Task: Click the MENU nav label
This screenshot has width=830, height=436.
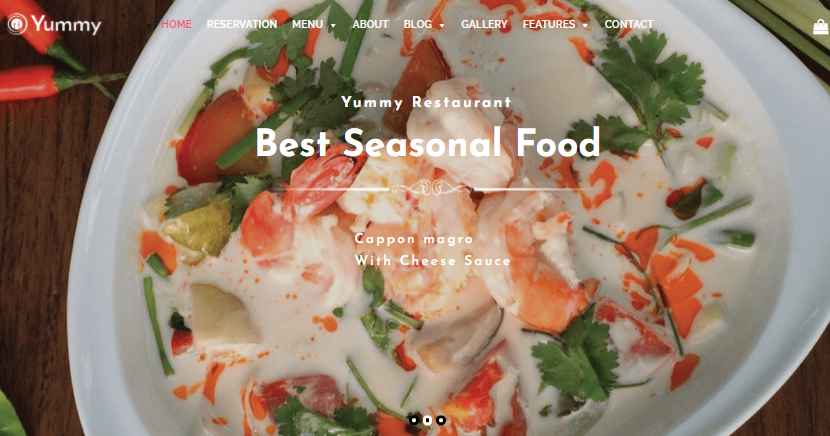Action: tap(308, 24)
